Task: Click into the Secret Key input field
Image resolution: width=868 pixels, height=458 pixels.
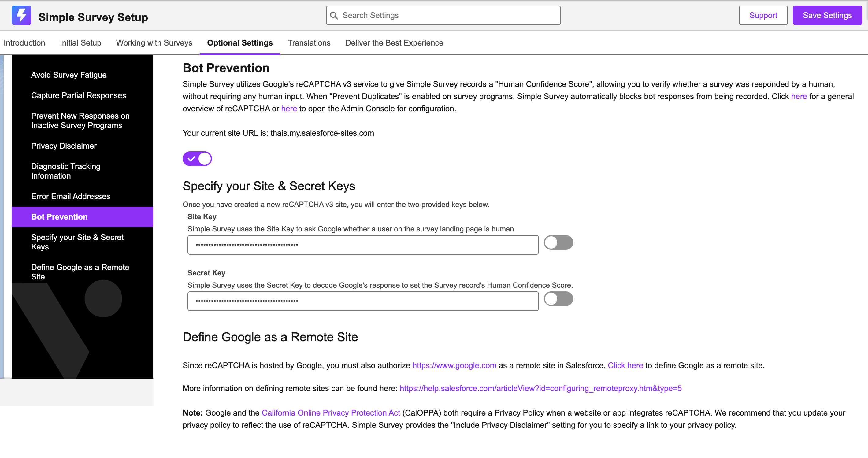Action: (x=363, y=301)
